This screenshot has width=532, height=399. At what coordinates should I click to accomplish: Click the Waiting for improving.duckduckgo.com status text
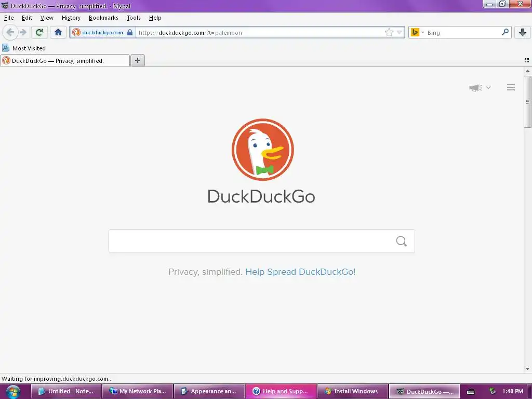[57, 379]
